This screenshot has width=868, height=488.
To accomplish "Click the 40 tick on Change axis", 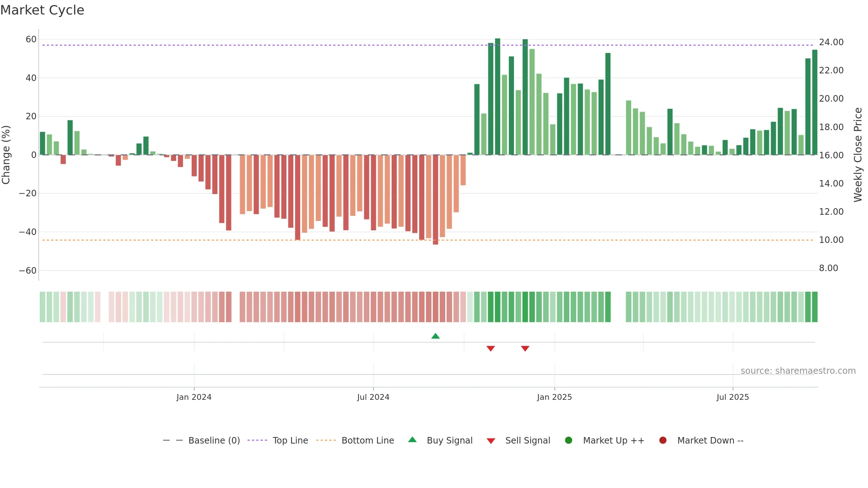I will click(31, 78).
